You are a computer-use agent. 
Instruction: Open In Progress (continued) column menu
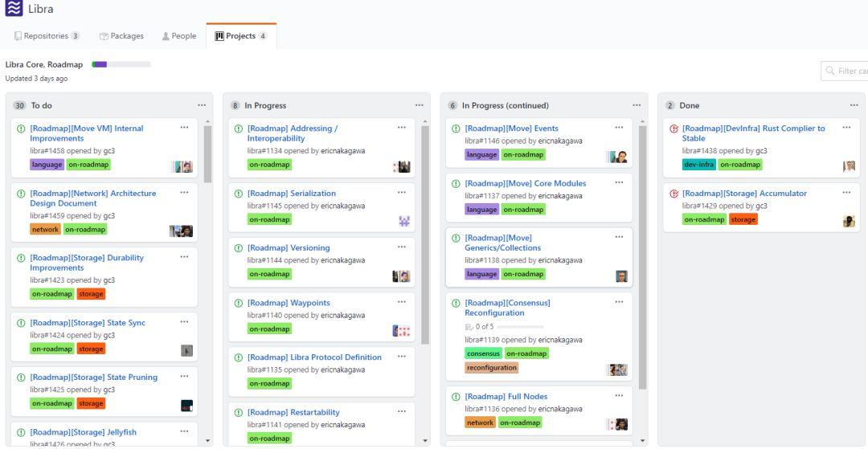(637, 105)
